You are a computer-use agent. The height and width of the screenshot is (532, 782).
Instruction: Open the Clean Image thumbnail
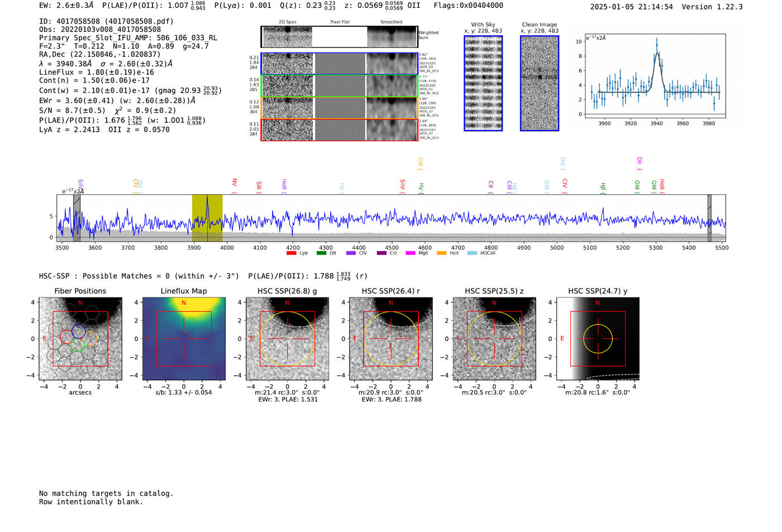[x=540, y=83]
